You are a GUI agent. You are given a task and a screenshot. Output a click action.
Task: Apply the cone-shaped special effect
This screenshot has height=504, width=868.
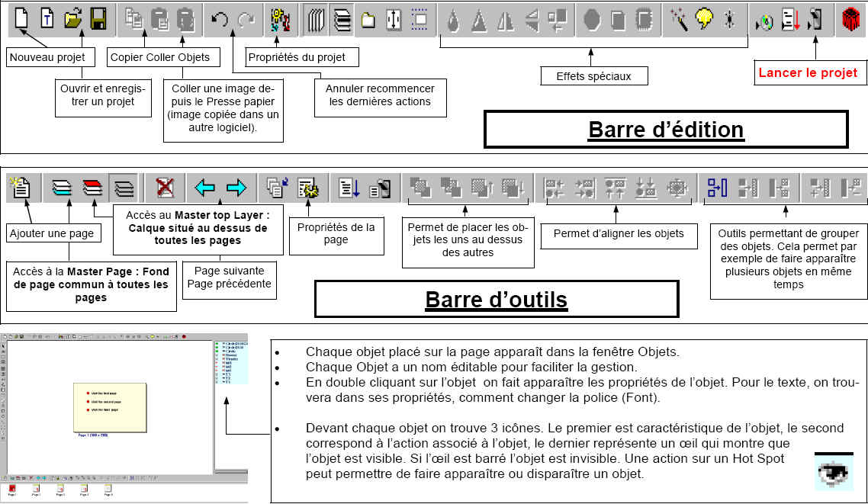click(480, 21)
